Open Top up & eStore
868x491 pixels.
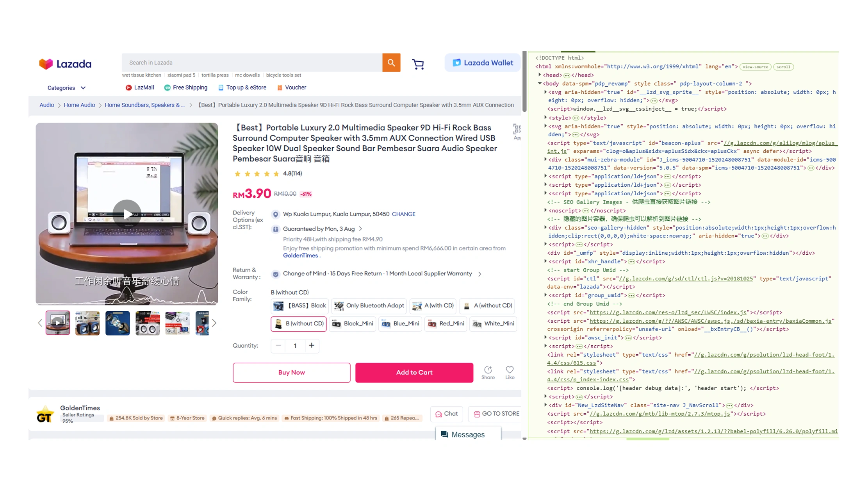(242, 87)
